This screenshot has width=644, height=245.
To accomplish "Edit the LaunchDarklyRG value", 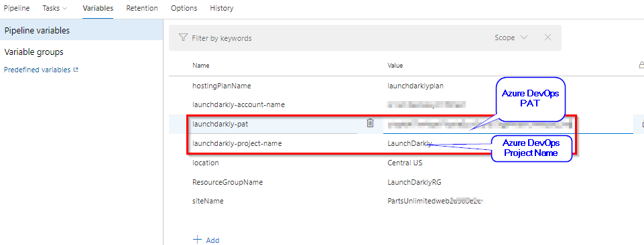I will 415,182.
